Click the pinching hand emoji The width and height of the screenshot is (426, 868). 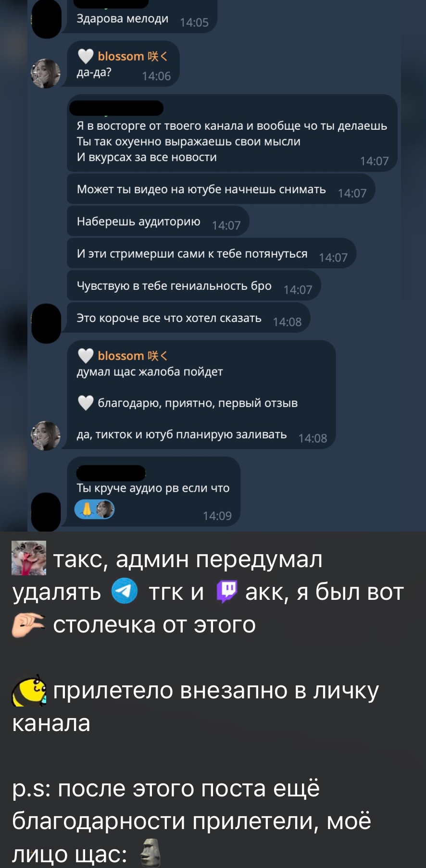coord(28,624)
